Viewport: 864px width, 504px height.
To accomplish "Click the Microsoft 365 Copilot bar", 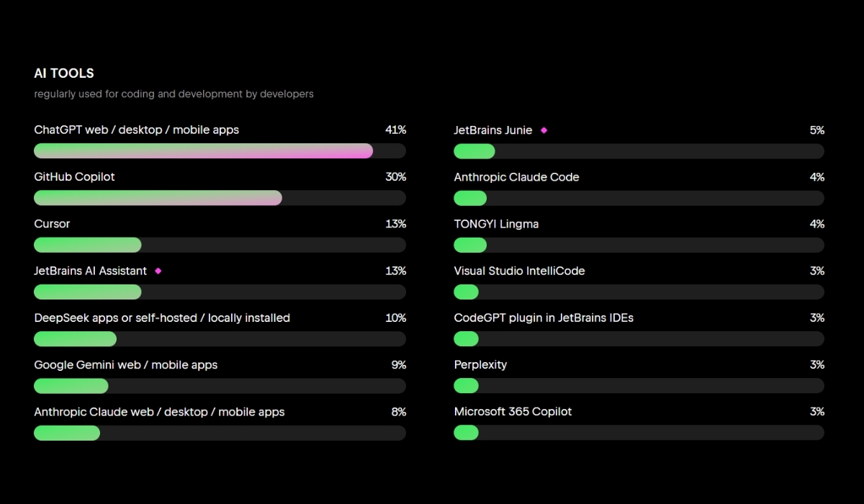I will coord(639,433).
